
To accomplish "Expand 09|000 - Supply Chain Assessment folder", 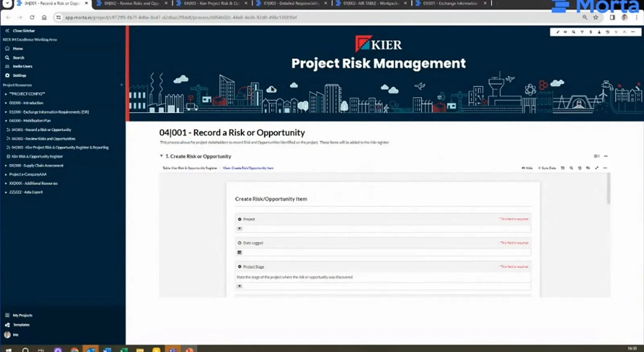I will click(6, 166).
